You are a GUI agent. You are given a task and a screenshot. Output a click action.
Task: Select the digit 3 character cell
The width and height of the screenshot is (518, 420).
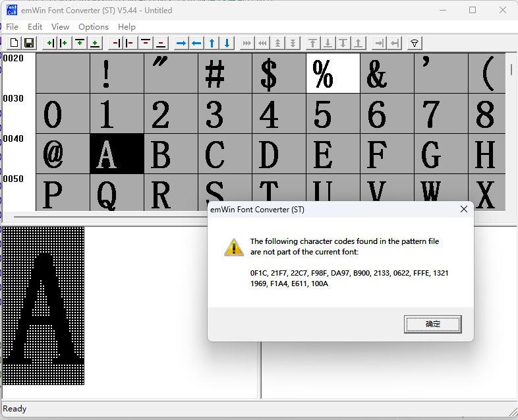pos(225,113)
